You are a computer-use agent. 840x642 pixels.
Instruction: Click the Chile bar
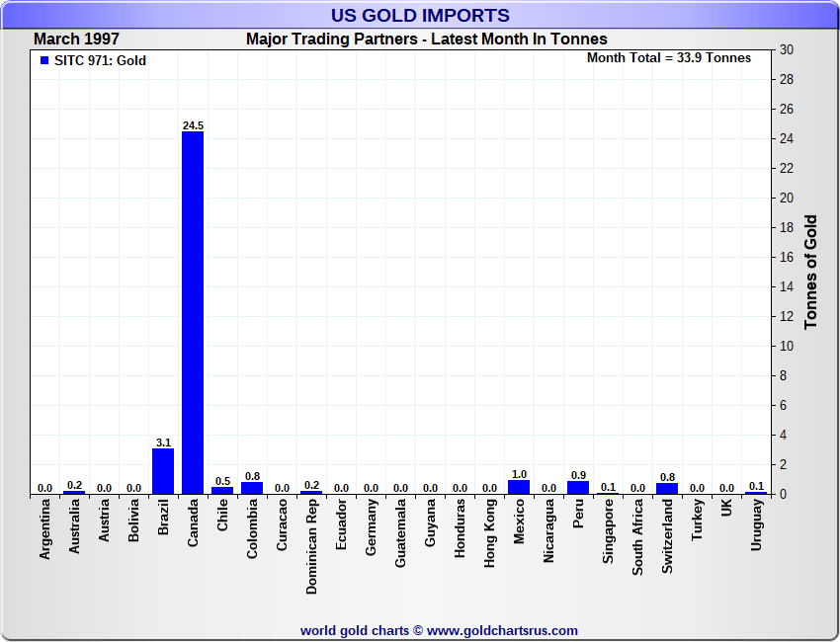[x=222, y=490]
